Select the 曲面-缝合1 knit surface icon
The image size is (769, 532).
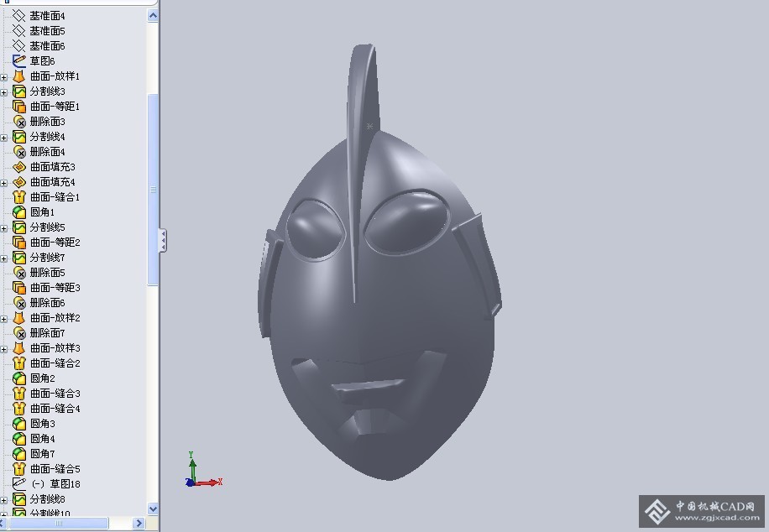pos(18,197)
